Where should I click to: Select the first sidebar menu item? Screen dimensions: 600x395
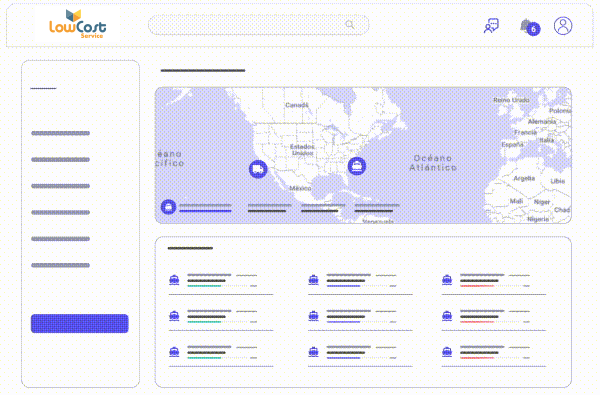point(60,133)
